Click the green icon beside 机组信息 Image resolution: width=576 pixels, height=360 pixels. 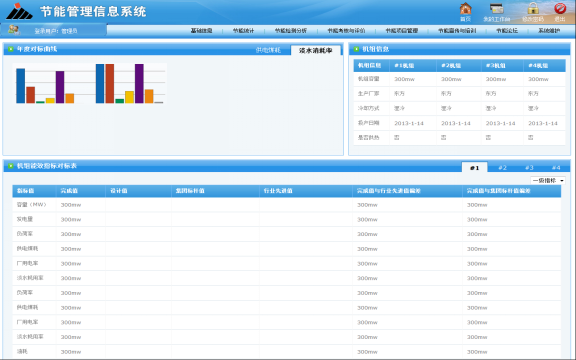[x=356, y=49]
